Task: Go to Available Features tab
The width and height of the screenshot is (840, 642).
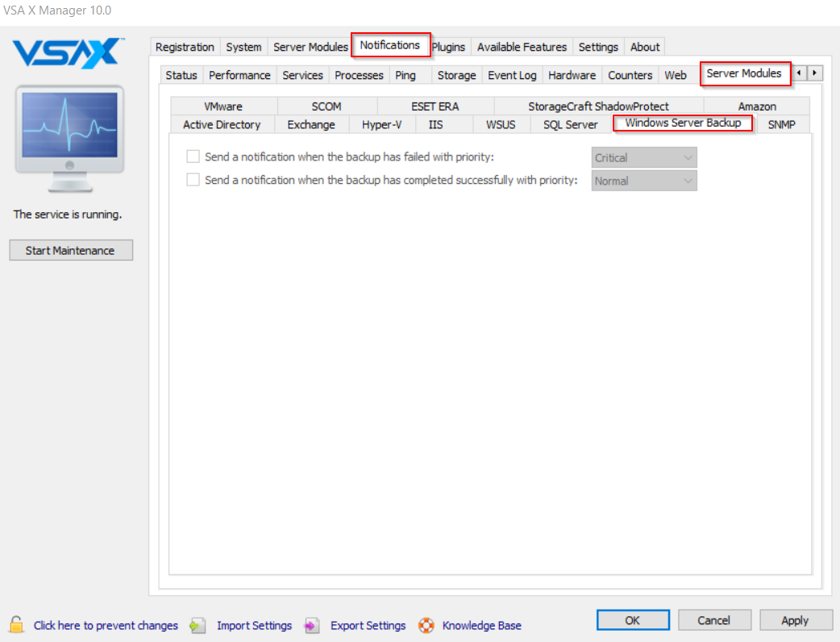Action: click(x=522, y=47)
